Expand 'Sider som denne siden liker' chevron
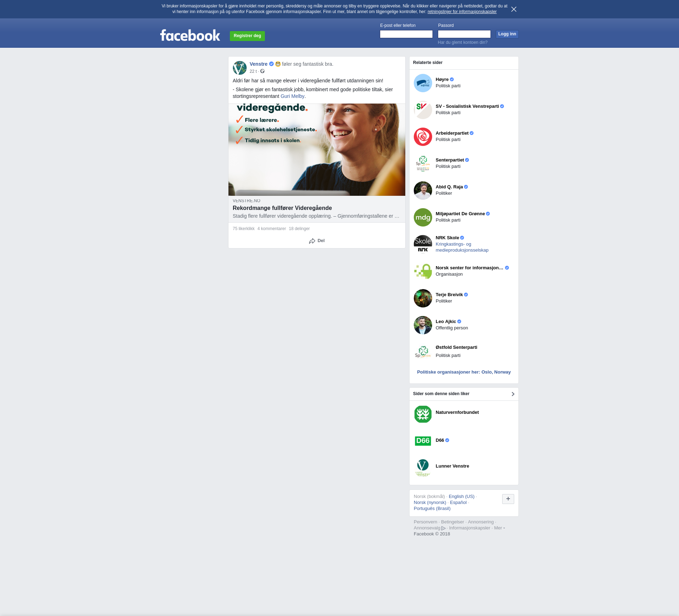This screenshot has width=679, height=616. pyautogui.click(x=513, y=394)
